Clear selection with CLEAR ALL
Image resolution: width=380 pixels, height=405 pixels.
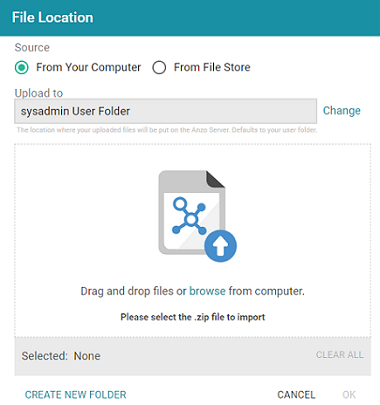340,355
